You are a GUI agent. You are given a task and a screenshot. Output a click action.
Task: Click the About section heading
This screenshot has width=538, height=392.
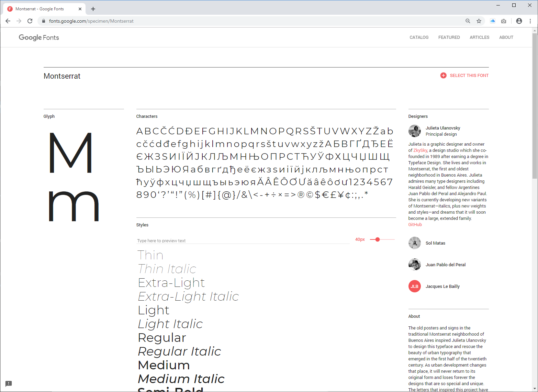point(414,316)
